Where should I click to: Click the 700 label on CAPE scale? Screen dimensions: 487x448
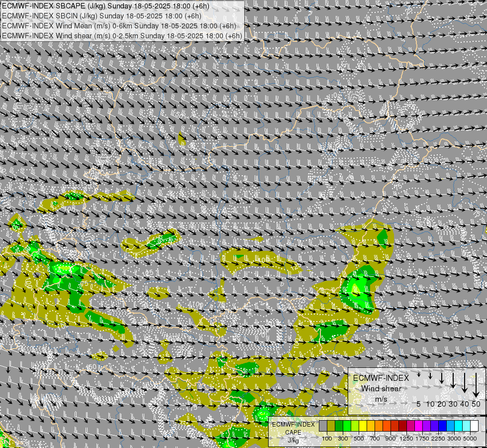pyautogui.click(x=375, y=439)
